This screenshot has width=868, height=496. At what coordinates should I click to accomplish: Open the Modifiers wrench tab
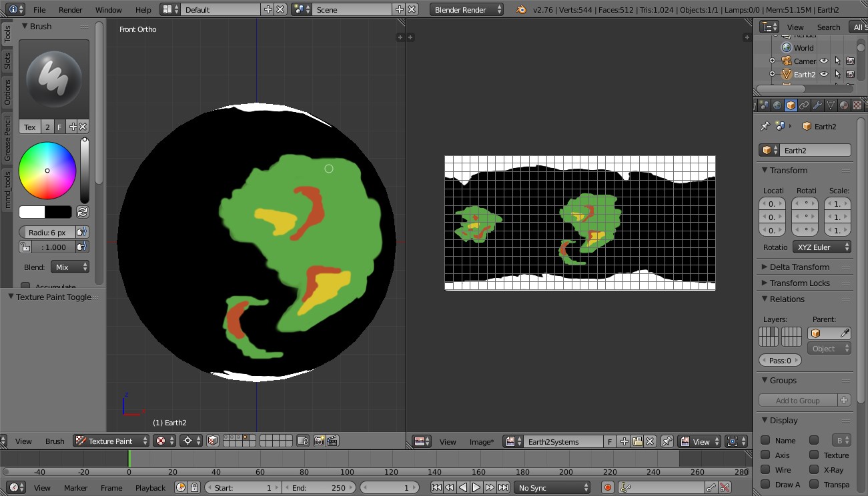(818, 105)
